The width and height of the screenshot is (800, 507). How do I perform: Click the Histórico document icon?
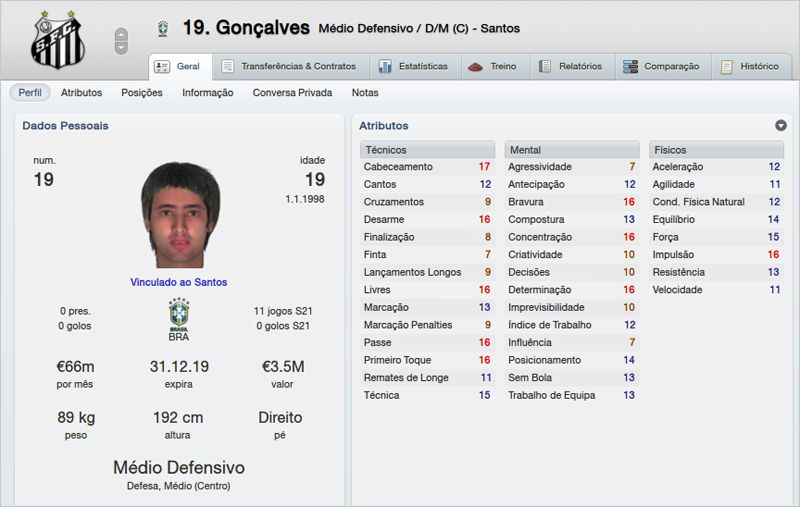tap(726, 67)
